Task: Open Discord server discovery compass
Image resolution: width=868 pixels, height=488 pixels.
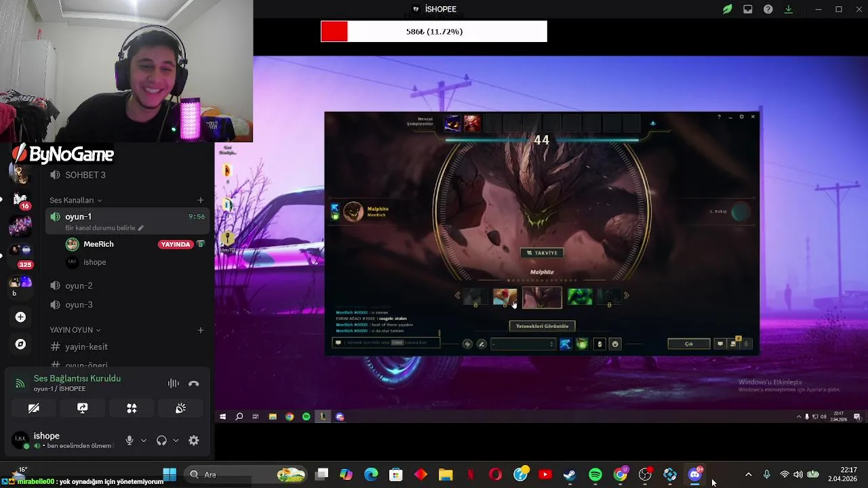Action: point(20,344)
